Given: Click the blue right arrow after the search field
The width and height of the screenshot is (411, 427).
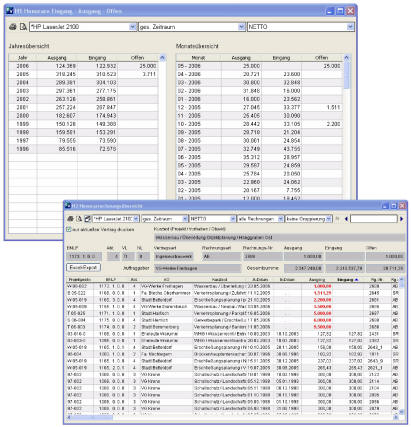Looking at the screenshot, I should click(401, 219).
